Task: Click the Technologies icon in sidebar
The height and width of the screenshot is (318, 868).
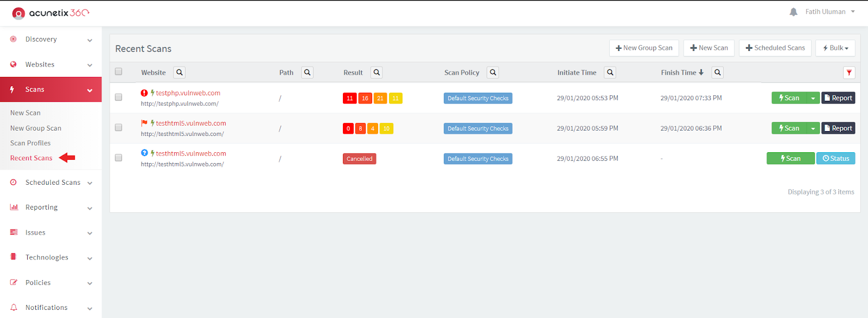Action: [14, 257]
